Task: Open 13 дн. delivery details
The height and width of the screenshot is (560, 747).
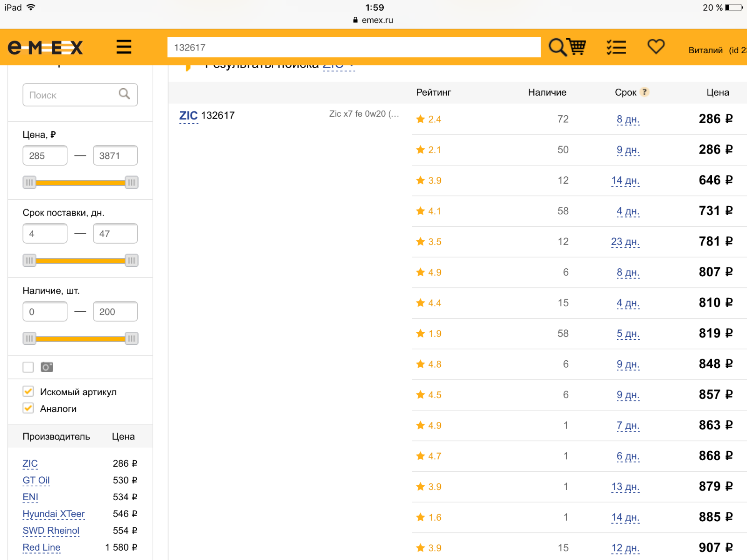Action: pos(625,487)
